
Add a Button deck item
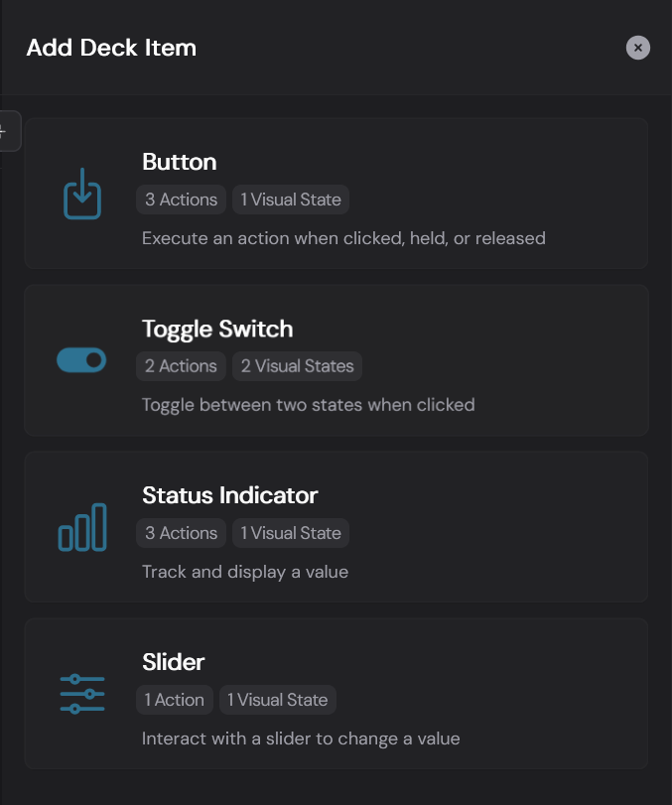[x=336, y=193]
